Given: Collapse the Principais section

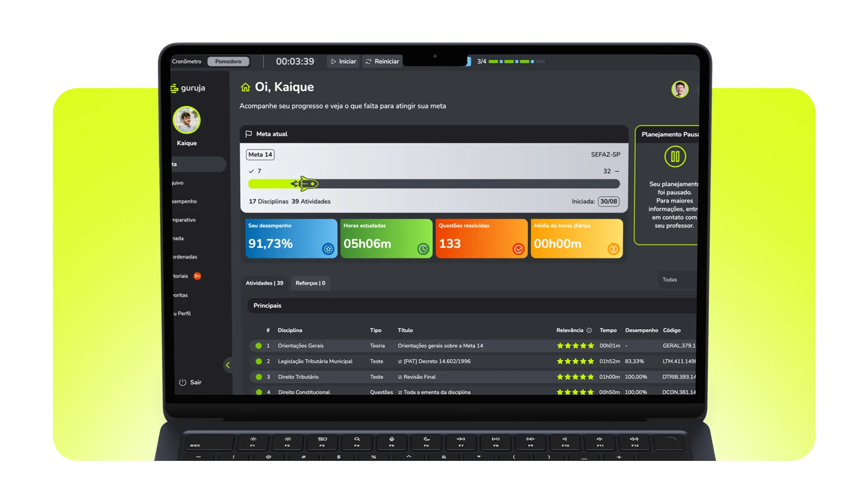Looking at the screenshot, I should click(x=472, y=306).
